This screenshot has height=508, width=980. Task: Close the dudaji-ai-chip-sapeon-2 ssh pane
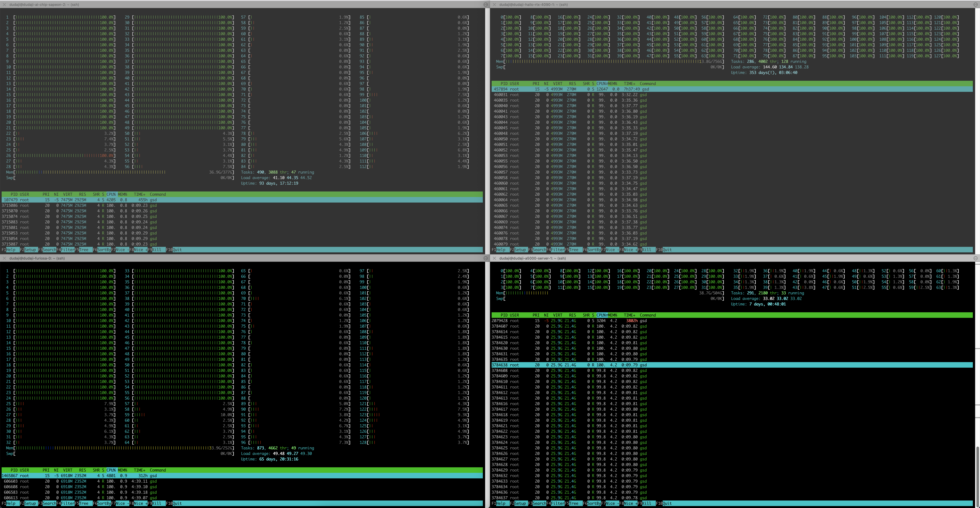tap(4, 5)
